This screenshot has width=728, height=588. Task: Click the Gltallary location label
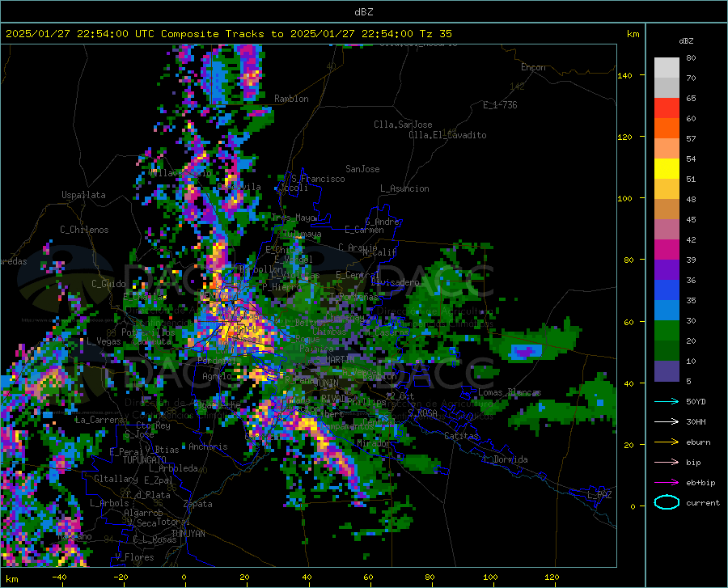coord(116,479)
